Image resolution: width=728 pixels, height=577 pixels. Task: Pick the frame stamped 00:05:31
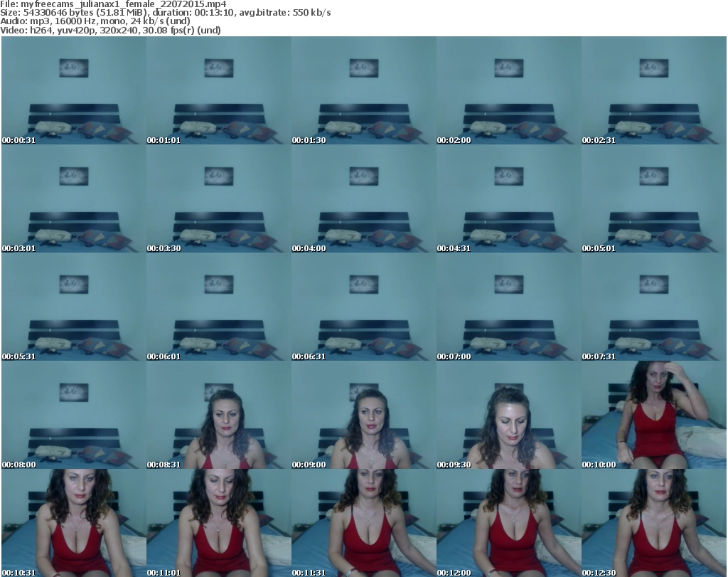pos(74,307)
